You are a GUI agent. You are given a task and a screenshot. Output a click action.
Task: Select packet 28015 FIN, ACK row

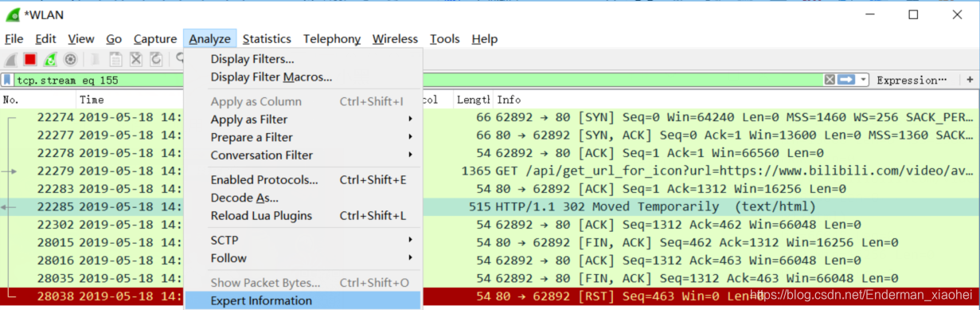(x=490, y=242)
